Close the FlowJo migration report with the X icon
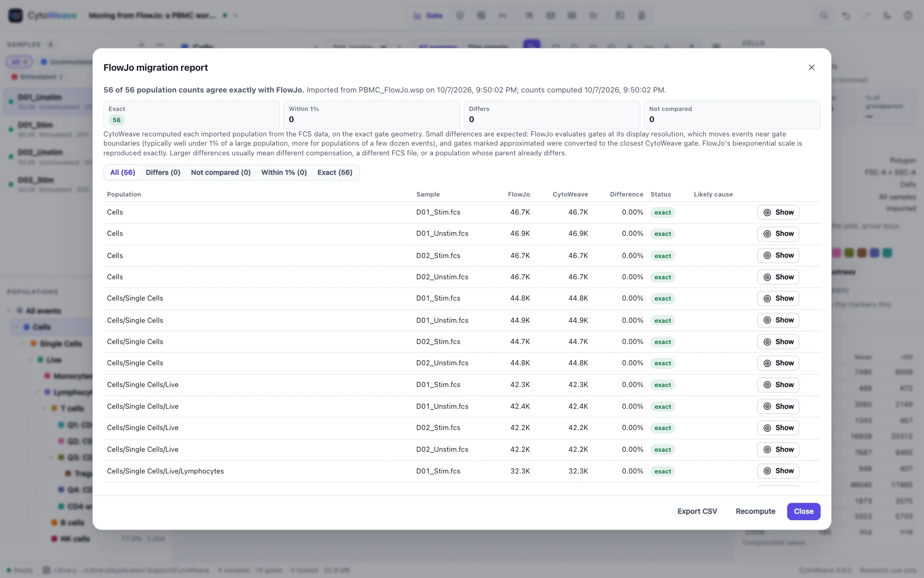 [x=811, y=68]
